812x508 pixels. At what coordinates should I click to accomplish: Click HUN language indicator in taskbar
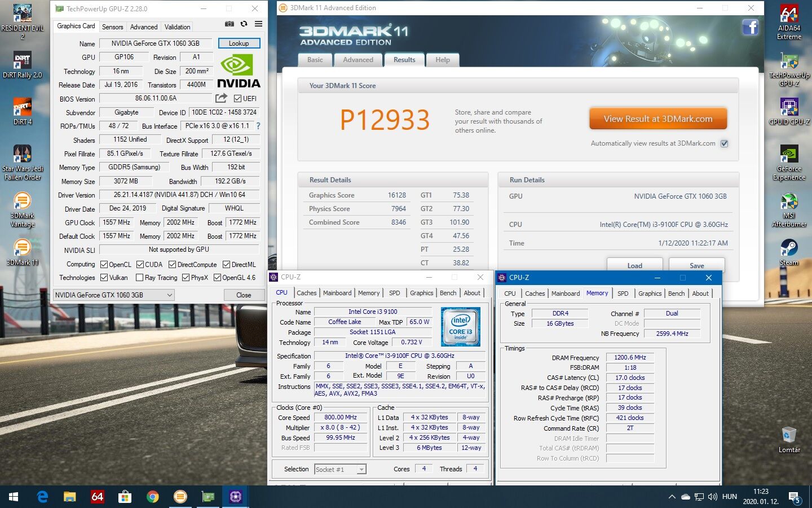pyautogui.click(x=730, y=497)
